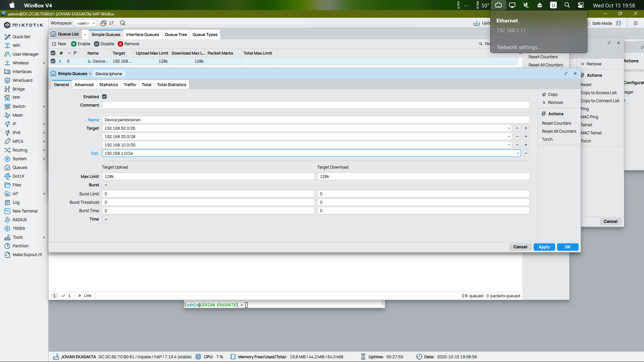Open Network settings in Ethernet popup

pyautogui.click(x=519, y=47)
